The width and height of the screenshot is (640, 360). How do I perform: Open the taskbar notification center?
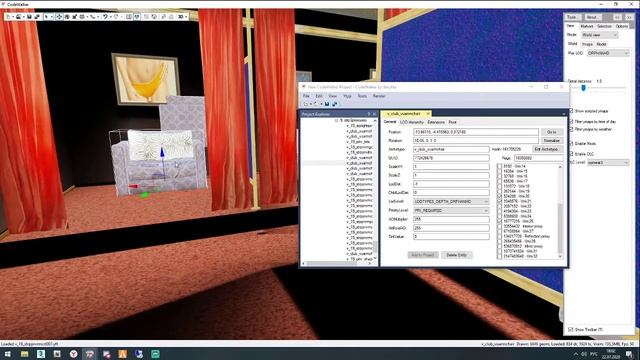click(x=629, y=354)
